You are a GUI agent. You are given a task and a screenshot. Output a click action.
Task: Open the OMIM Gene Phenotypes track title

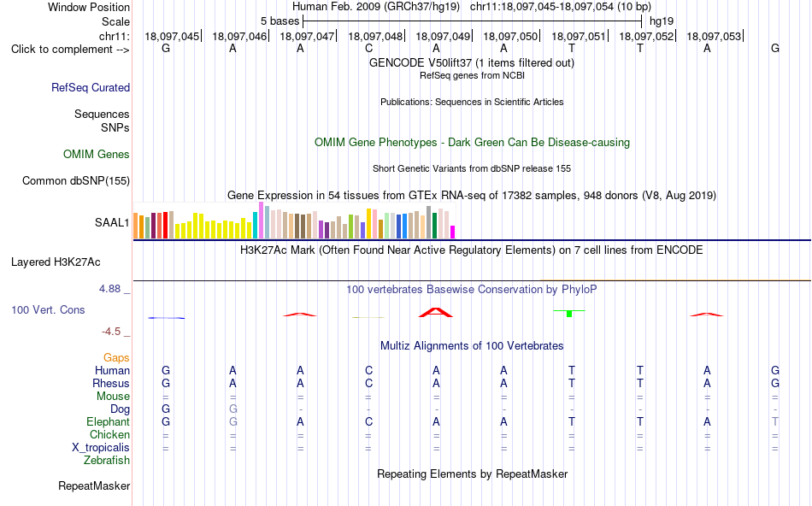pos(472,143)
